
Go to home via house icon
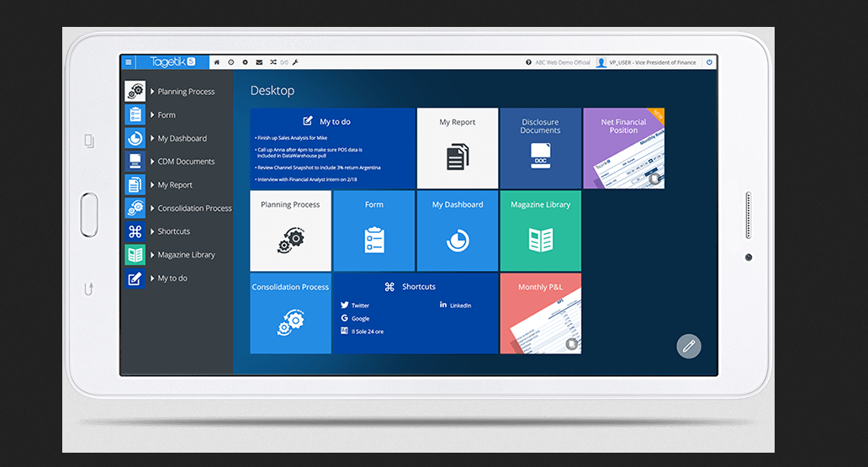[217, 62]
